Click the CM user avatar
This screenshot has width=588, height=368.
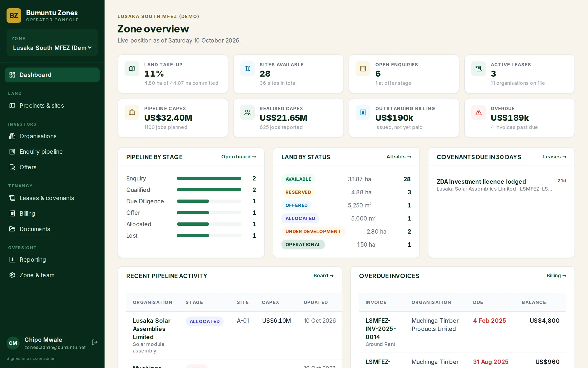pyautogui.click(x=13, y=343)
